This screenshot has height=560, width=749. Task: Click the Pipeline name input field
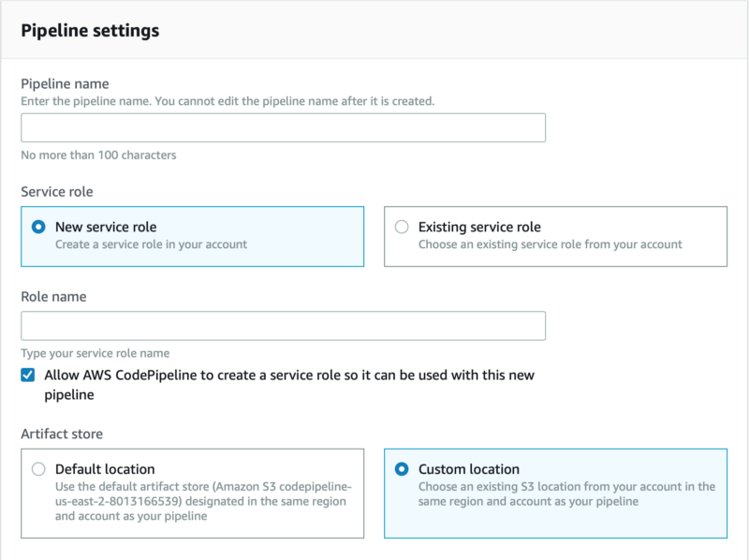(283, 128)
